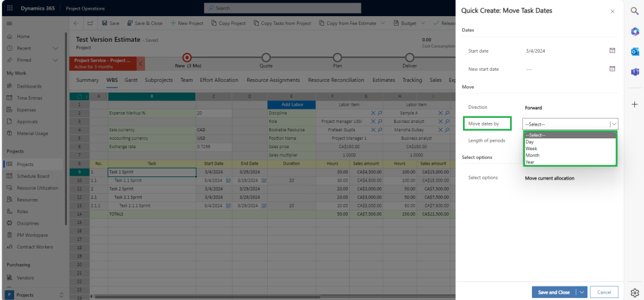The width and height of the screenshot is (644, 300).
Task: Expand the Budget dropdown chevron
Action: pyautogui.click(x=423, y=23)
